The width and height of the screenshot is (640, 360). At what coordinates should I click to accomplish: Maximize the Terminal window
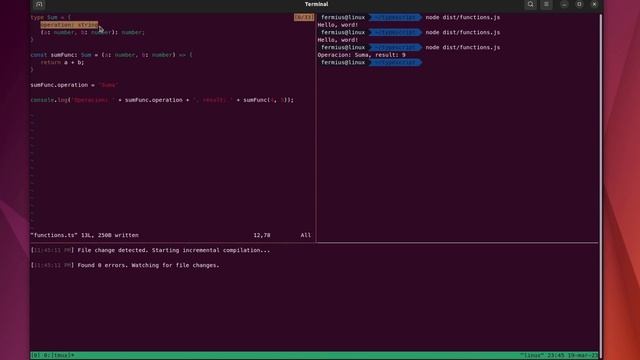[579, 4]
